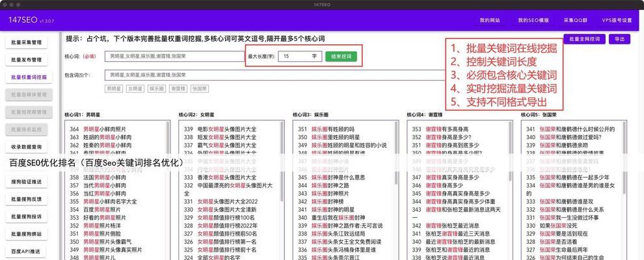Viewport: 644px width, 260px height.
Task: Select row 350 男明星照片头像霸气
Action: tap(101, 242)
